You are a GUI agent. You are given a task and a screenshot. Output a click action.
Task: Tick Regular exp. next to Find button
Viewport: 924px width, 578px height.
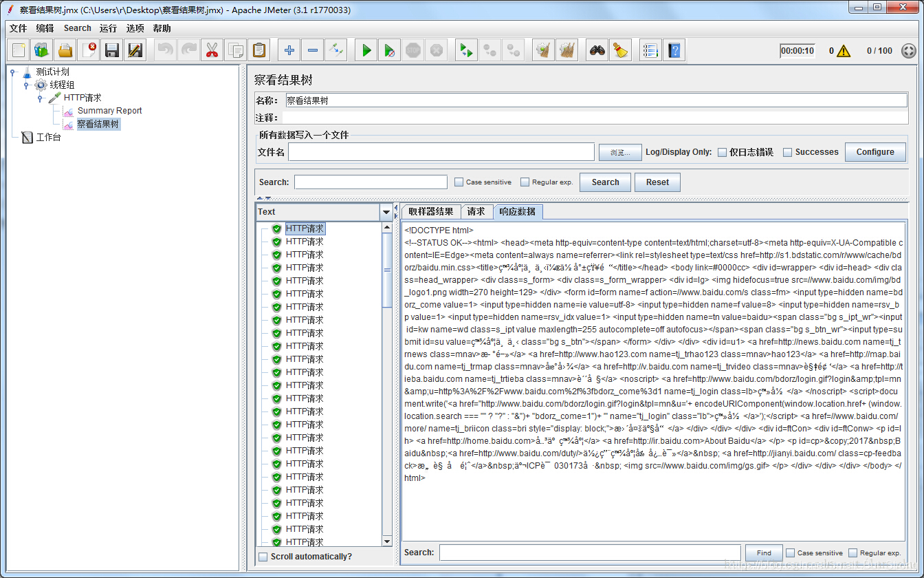click(x=853, y=553)
